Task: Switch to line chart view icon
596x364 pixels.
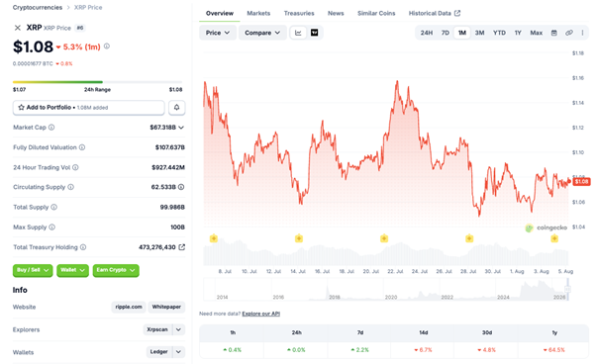Action: click(298, 33)
